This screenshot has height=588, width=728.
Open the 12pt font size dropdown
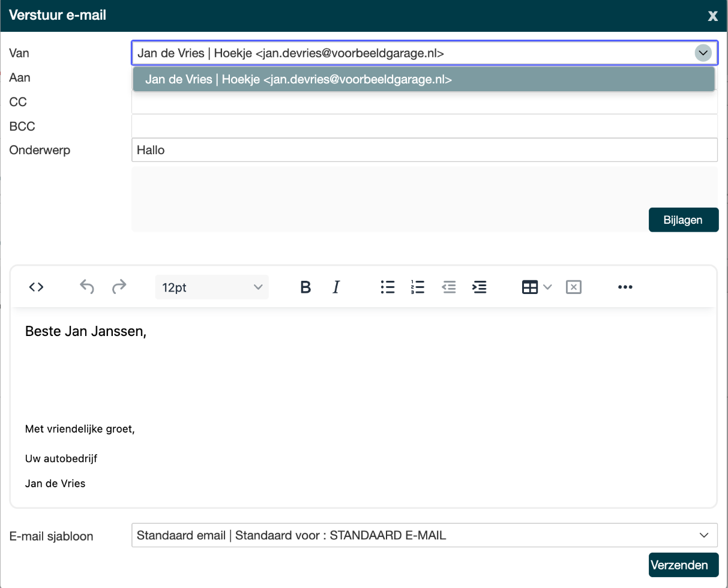click(212, 287)
